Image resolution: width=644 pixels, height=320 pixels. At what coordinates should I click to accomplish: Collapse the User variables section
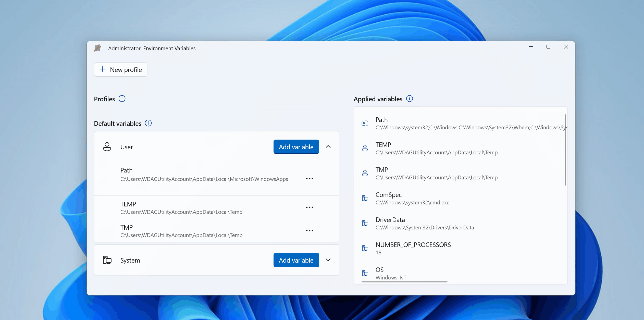coord(328,147)
